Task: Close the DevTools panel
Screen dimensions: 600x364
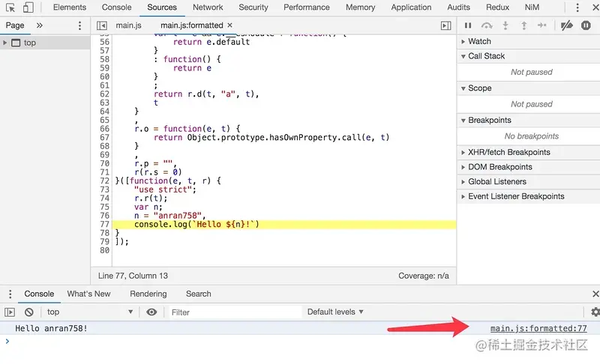Action: pyautogui.click(x=595, y=7)
